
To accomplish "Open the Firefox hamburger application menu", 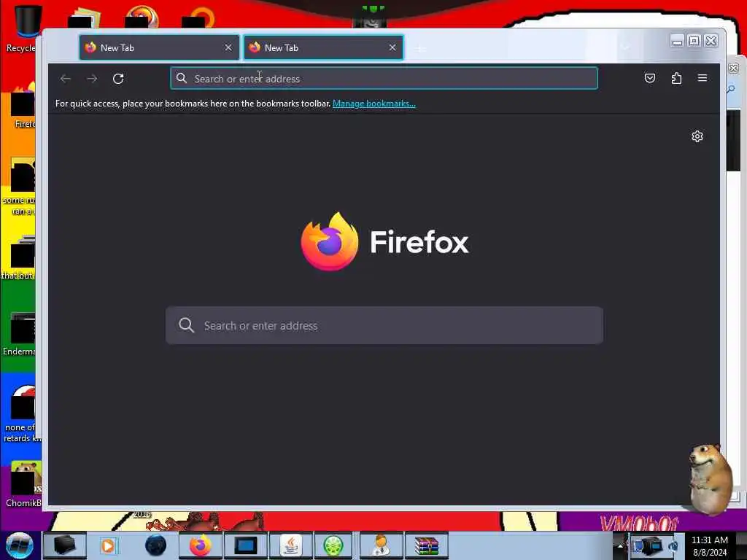I will pos(703,78).
